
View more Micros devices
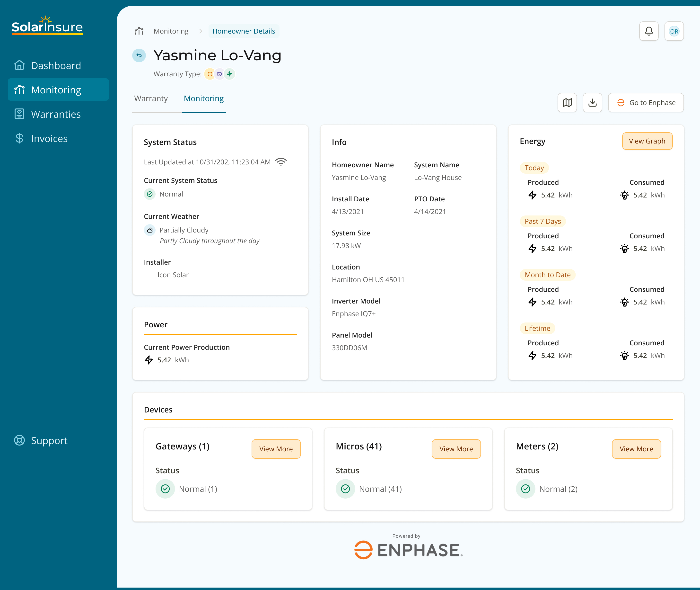[456, 449]
